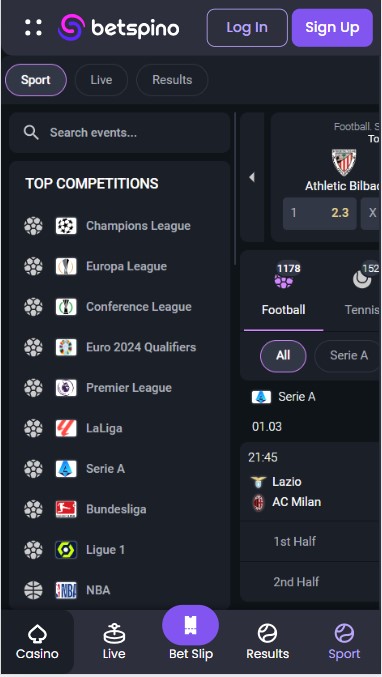The height and width of the screenshot is (677, 382).
Task: Click the Sign Up button
Action: point(332,28)
